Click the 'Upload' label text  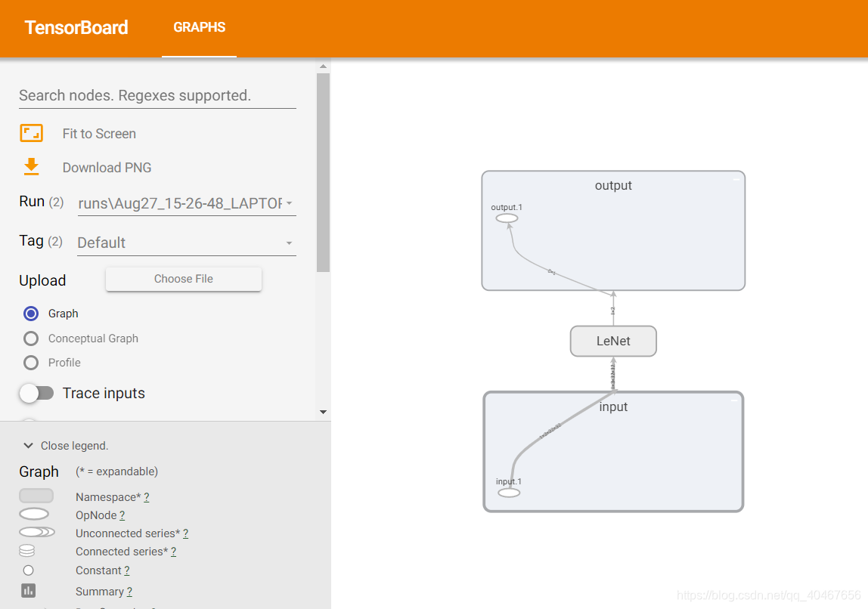click(x=42, y=280)
